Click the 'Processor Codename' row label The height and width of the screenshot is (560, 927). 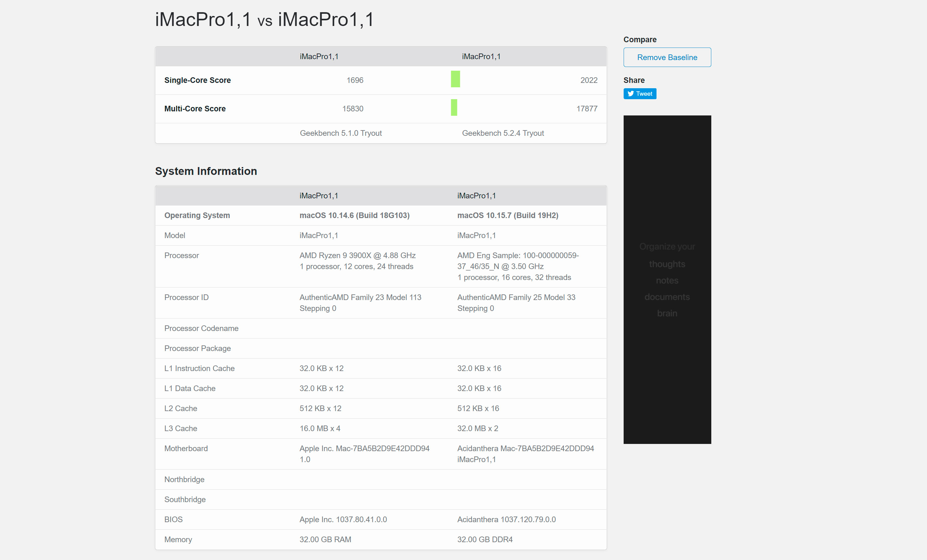coord(201,328)
